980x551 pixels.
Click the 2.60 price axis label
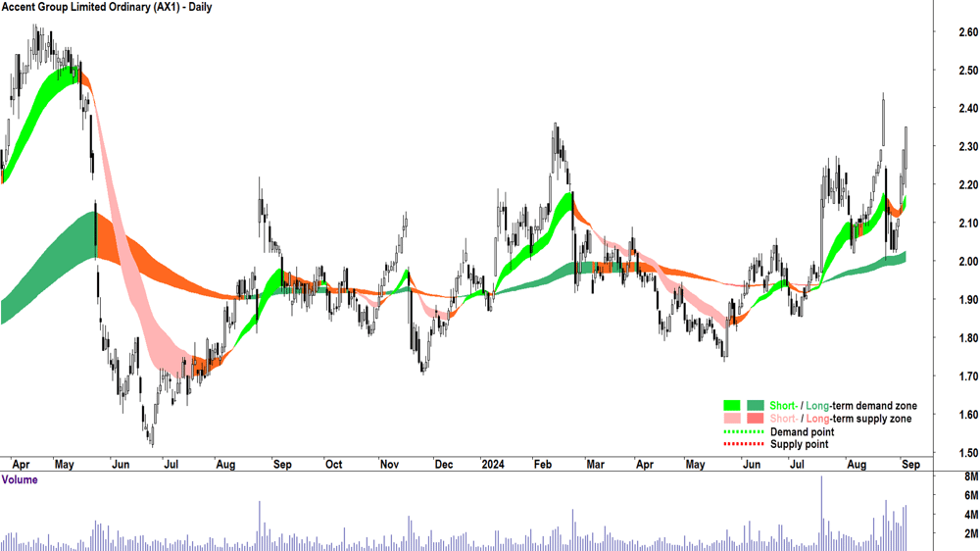pos(967,32)
